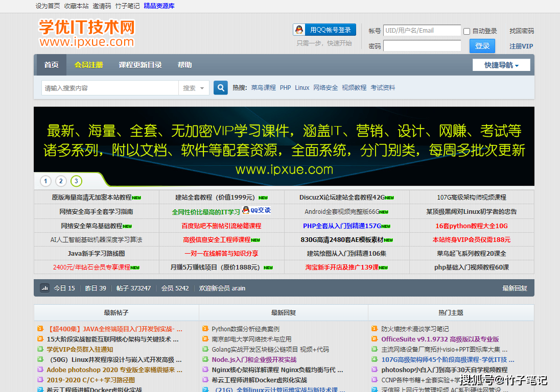Viewport: 560px width, 392px height.
Task: Open the 快捷导航 dropdown menu
Action: (x=501, y=65)
